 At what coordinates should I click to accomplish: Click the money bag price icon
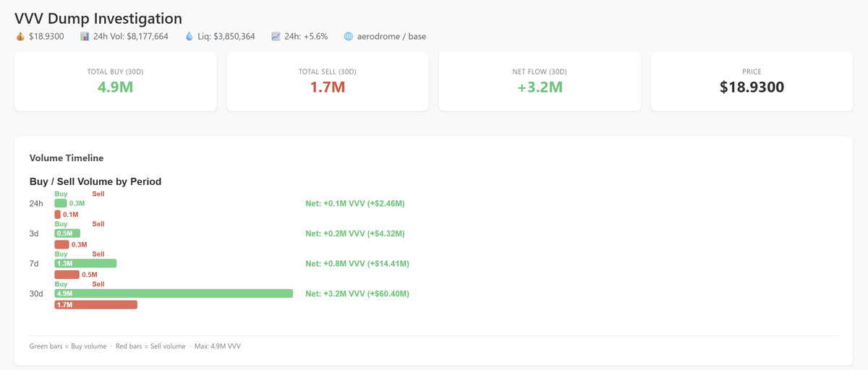20,36
